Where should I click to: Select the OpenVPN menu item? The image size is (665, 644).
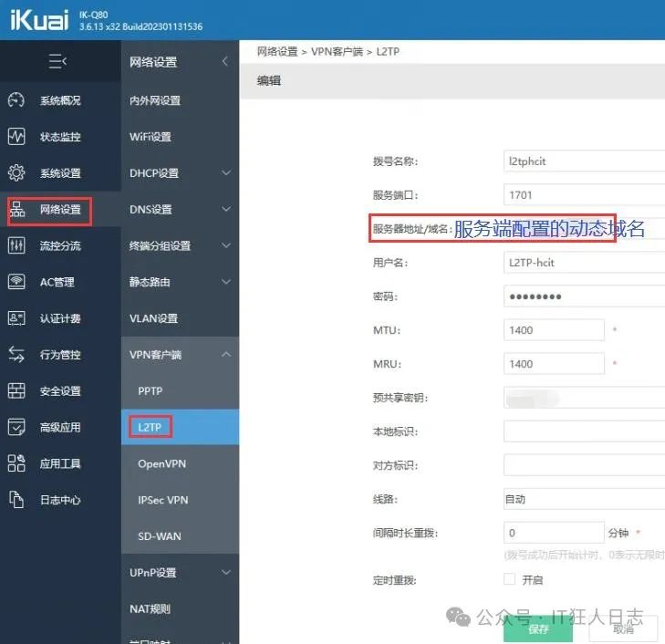161,463
